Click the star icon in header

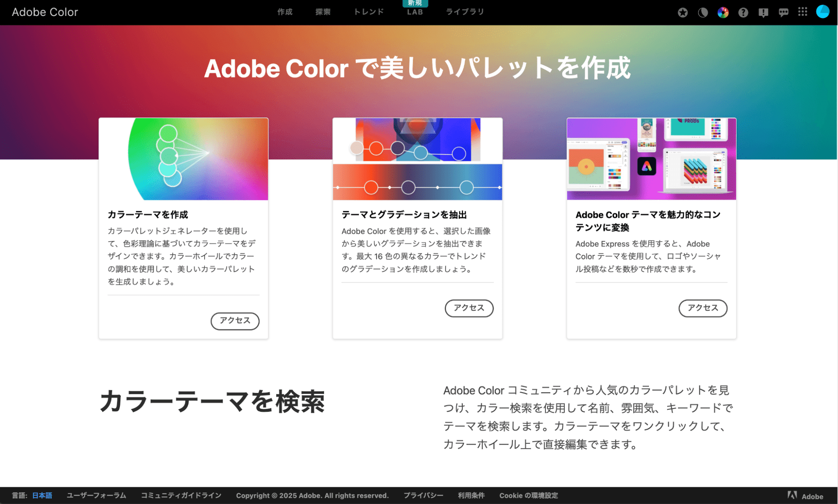pyautogui.click(x=682, y=13)
